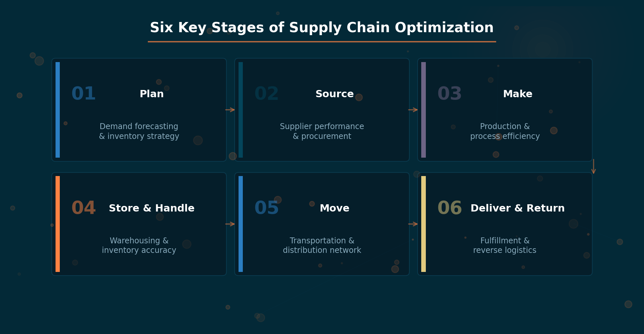Click the orange accent bar on Store & Handle

(x=58, y=224)
